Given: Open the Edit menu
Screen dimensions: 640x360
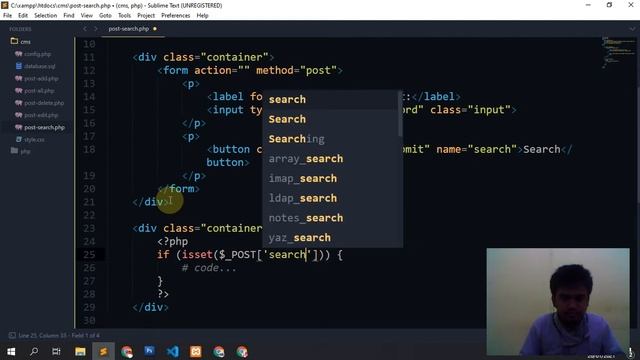Looking at the screenshot, I should pos(23,16).
